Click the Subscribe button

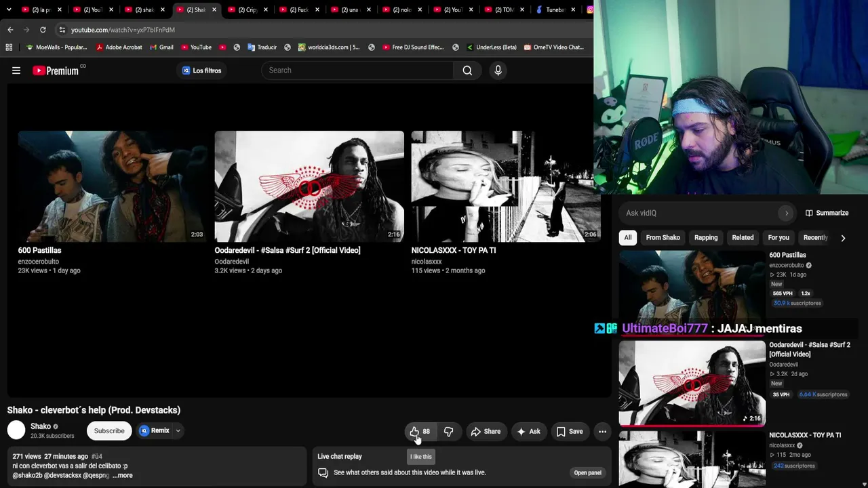[109, 431]
